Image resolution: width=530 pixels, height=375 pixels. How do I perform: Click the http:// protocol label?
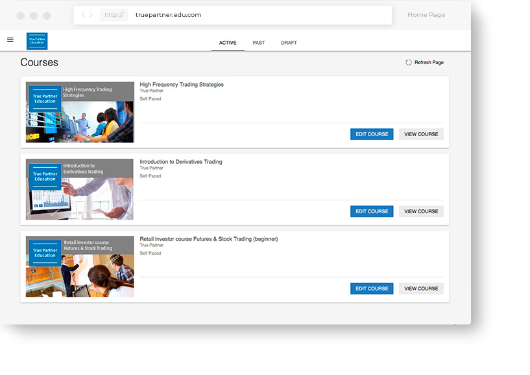(114, 15)
